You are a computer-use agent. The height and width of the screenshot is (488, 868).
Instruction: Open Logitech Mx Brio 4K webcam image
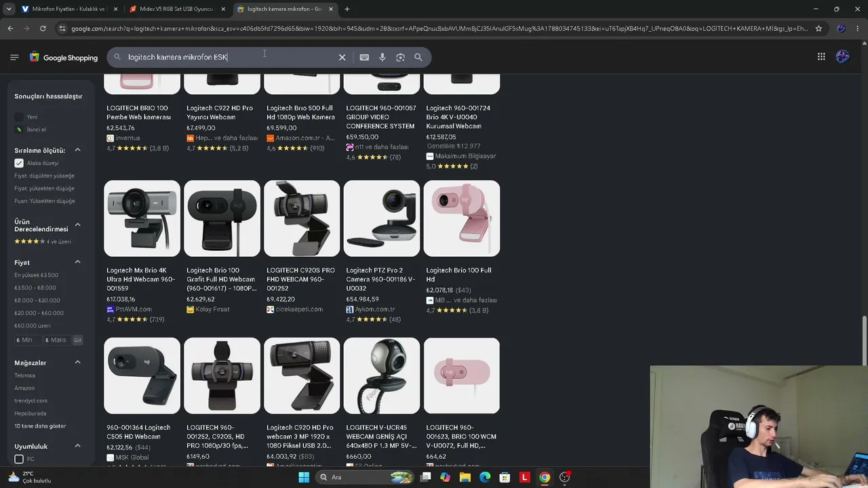coord(142,218)
